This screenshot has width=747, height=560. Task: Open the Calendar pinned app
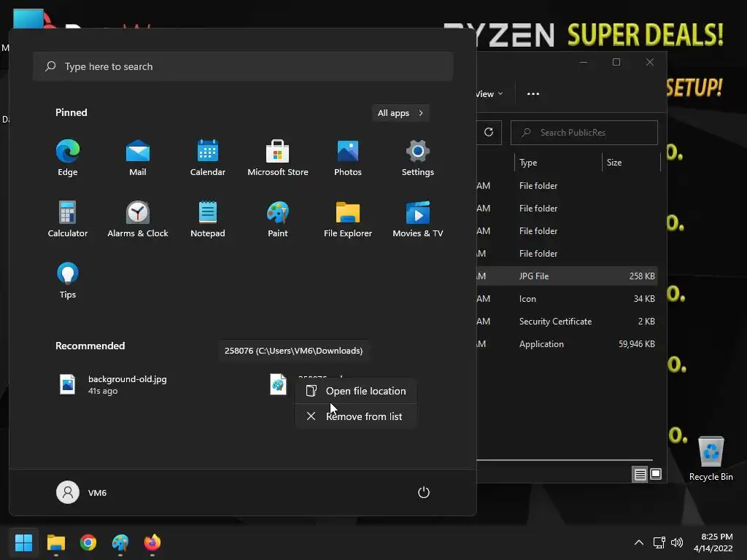coord(208,158)
